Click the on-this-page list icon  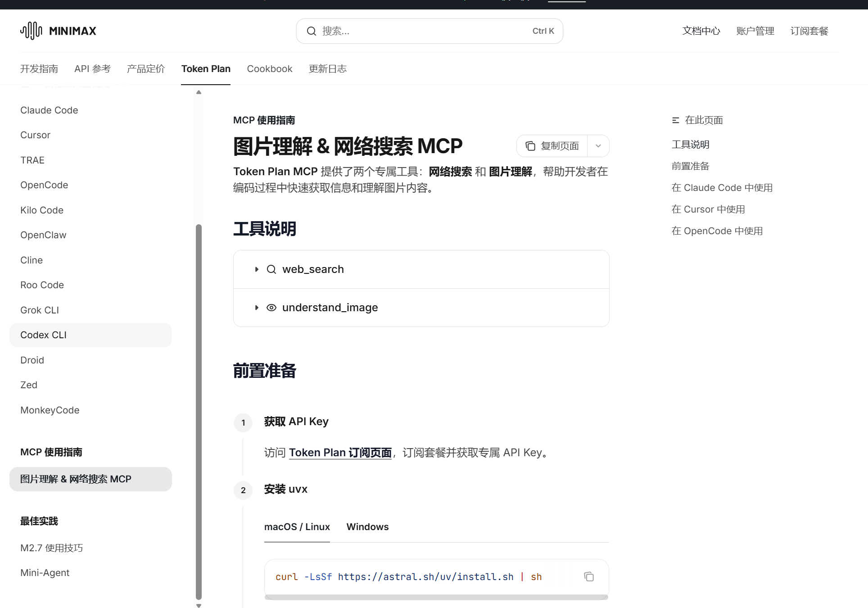(x=675, y=120)
